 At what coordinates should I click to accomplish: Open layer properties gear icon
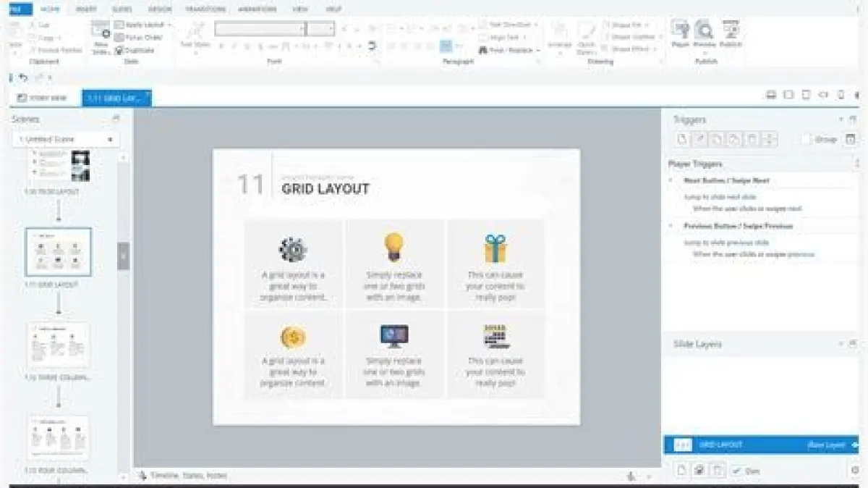(x=854, y=471)
